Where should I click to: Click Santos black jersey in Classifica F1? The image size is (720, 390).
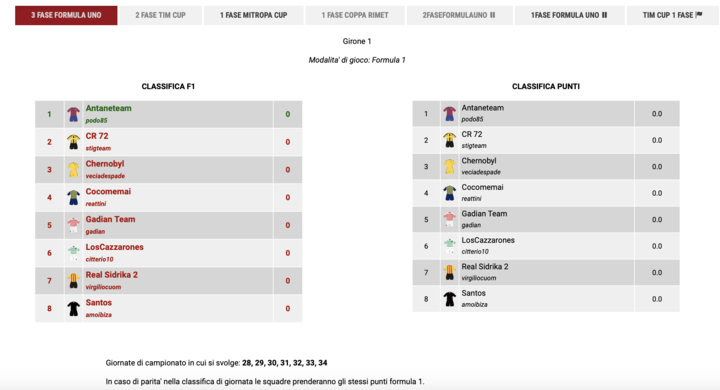pos(73,308)
